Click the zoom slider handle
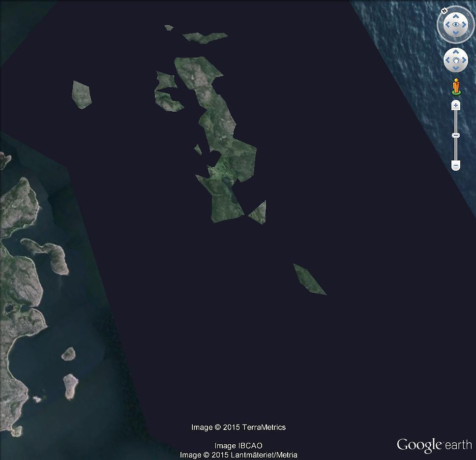 click(x=456, y=135)
